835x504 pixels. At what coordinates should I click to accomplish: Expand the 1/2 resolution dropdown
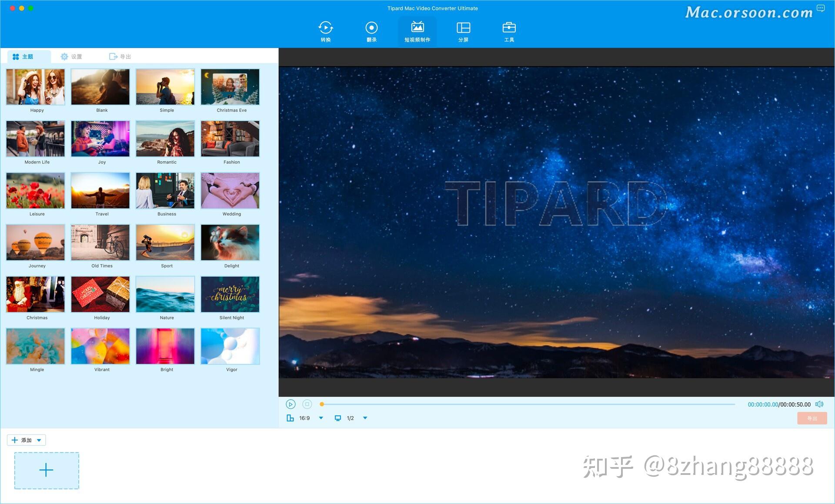[x=365, y=418]
